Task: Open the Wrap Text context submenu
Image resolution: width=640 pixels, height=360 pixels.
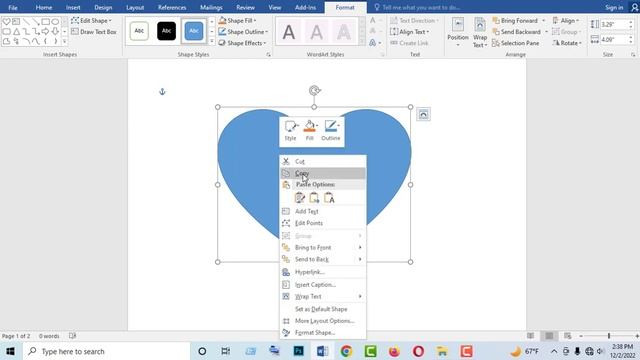Action: (x=322, y=296)
